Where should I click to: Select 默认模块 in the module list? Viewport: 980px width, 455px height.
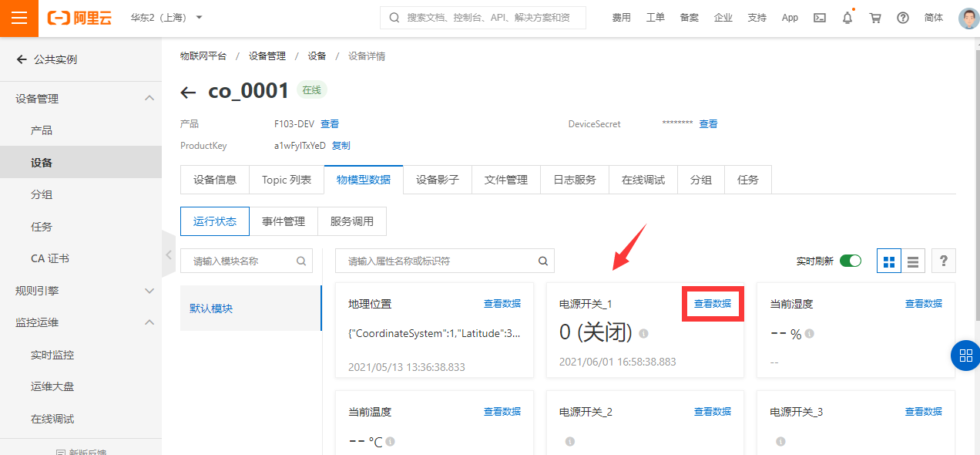251,308
